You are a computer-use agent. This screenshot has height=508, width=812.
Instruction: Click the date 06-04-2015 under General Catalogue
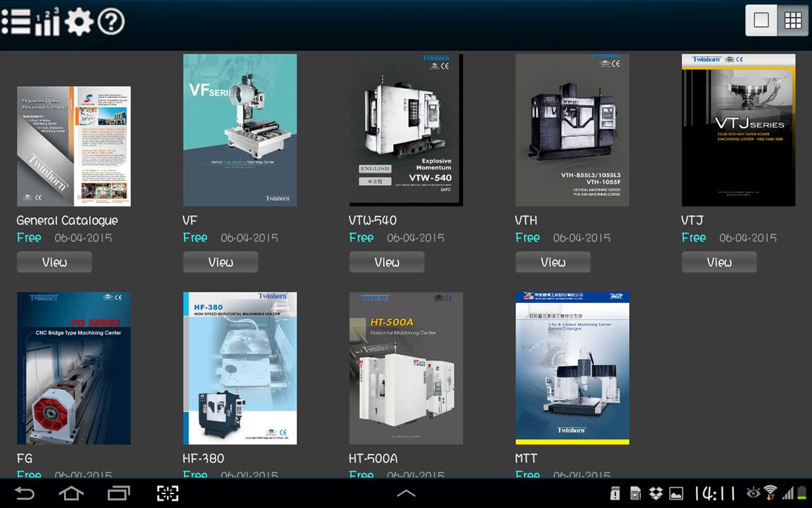(83, 238)
